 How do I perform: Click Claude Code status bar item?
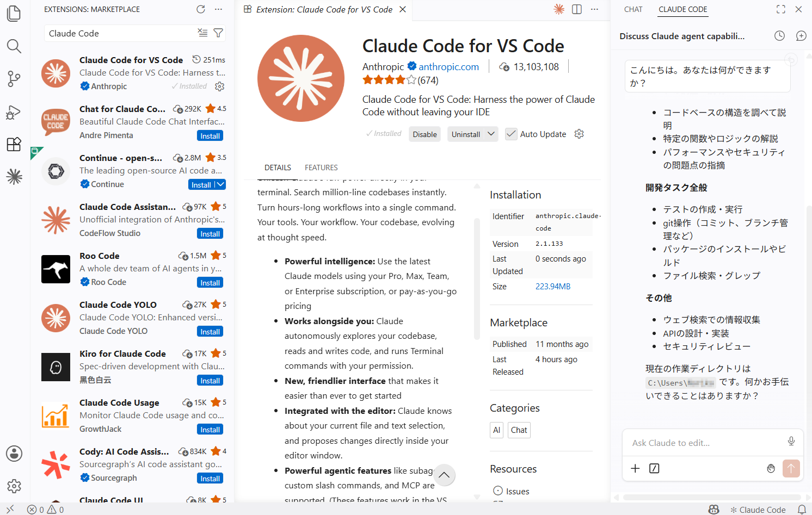[x=758, y=510]
